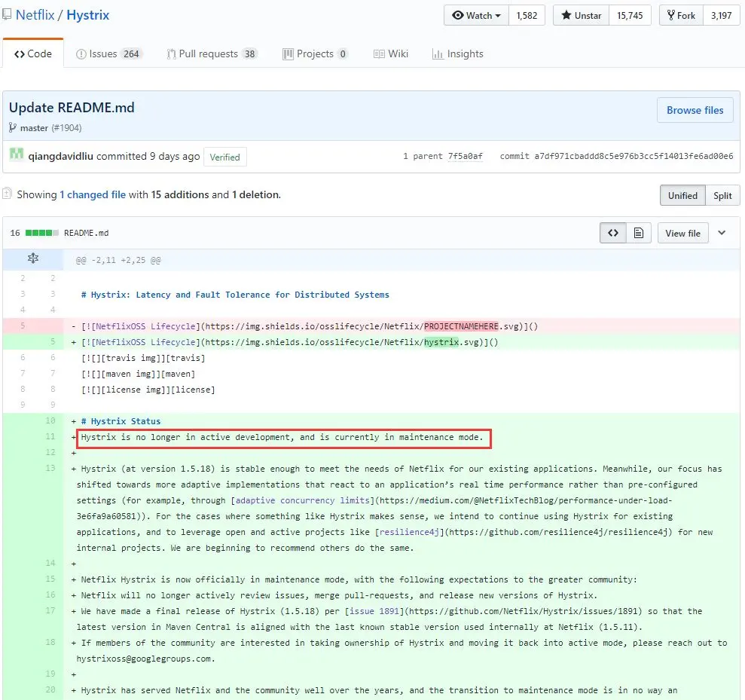The image size is (745, 700).
Task: Click the qiangdavidliu avatar image
Action: (x=17, y=154)
